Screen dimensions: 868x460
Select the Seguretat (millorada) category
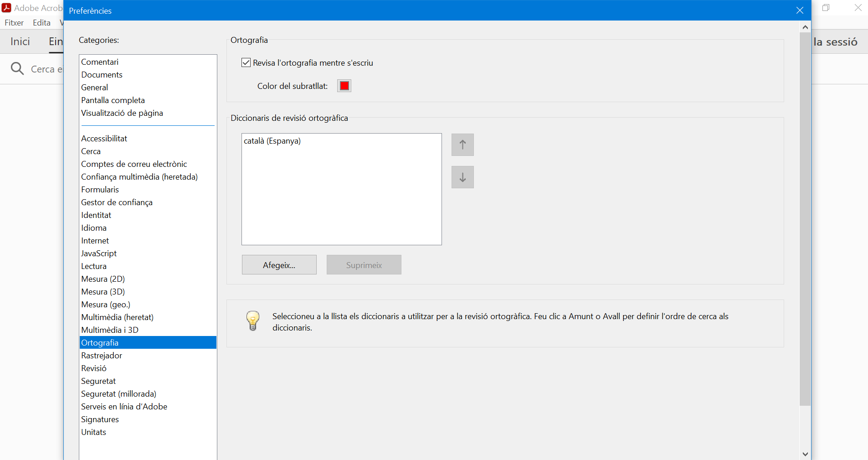click(118, 394)
